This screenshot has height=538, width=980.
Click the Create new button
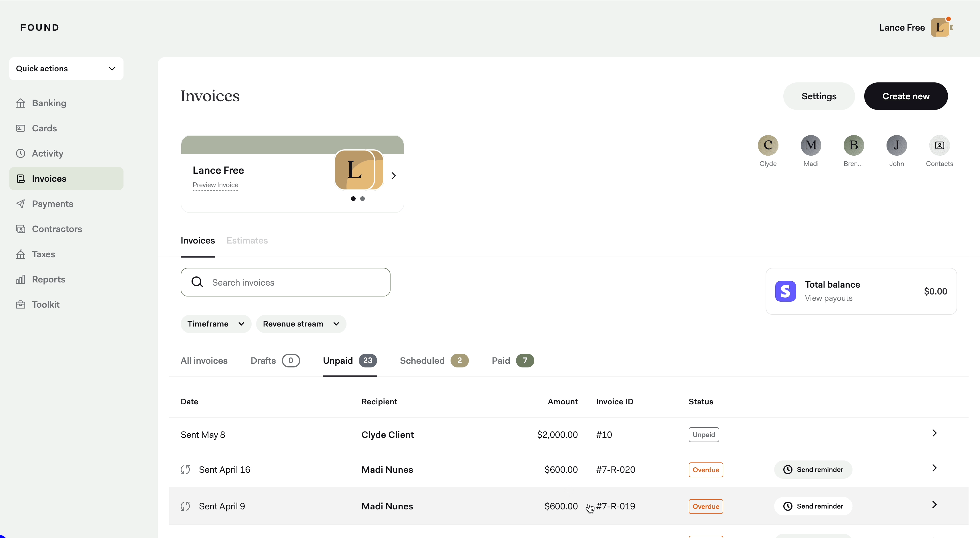pos(905,96)
